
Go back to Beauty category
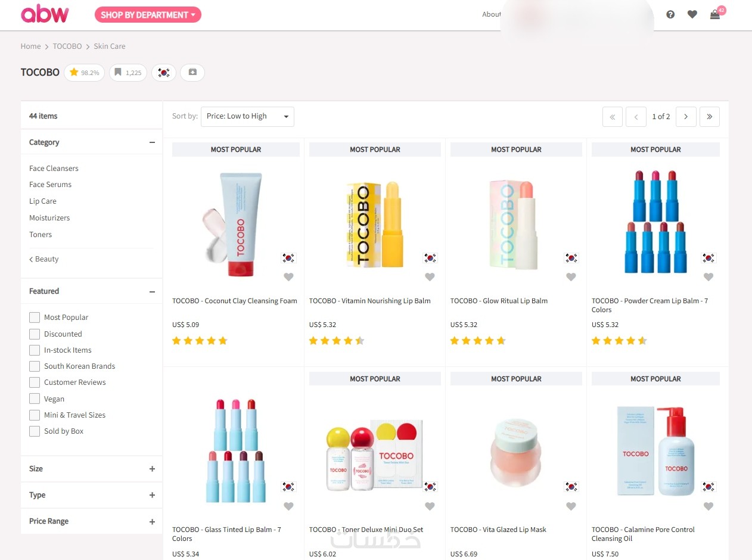pyautogui.click(x=44, y=259)
